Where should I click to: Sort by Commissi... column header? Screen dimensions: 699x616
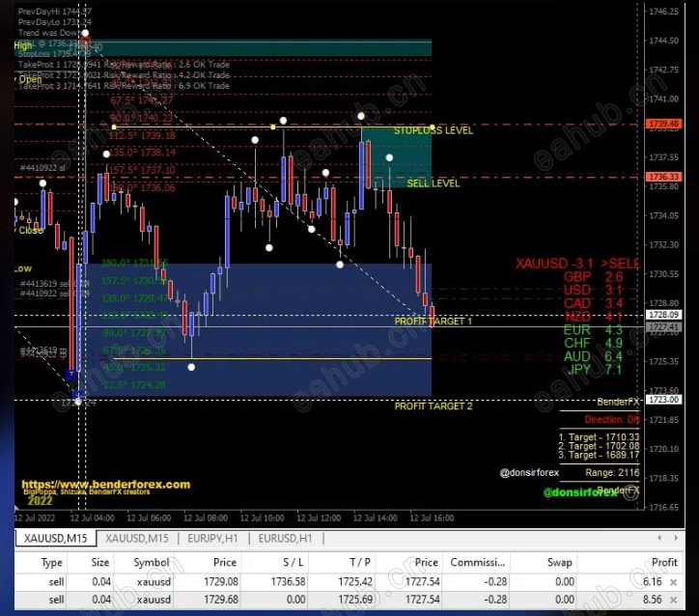(478, 563)
